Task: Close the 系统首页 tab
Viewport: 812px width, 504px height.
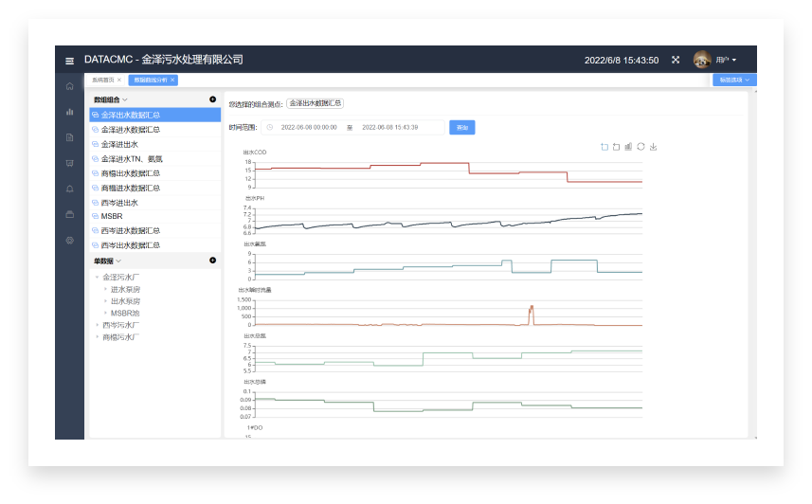Action: (119, 80)
